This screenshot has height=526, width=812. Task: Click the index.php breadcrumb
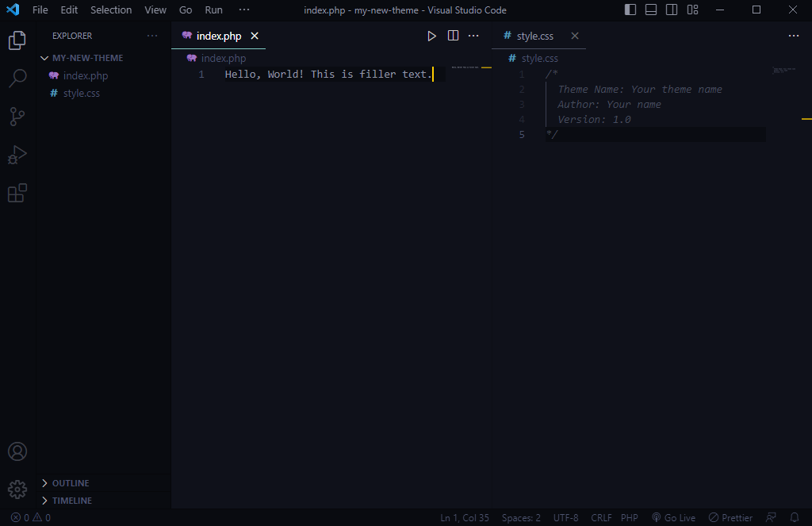click(217, 58)
